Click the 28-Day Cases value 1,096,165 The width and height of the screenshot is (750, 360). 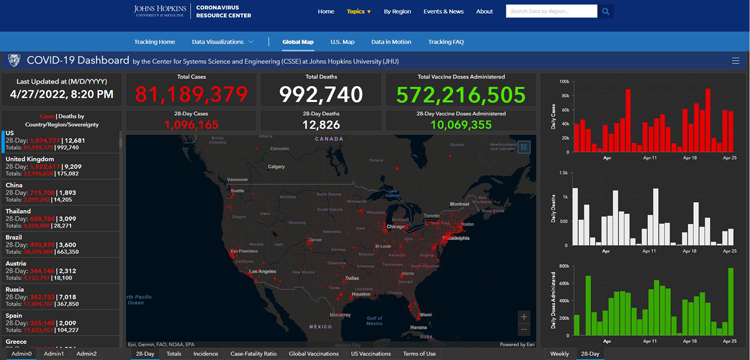click(191, 125)
